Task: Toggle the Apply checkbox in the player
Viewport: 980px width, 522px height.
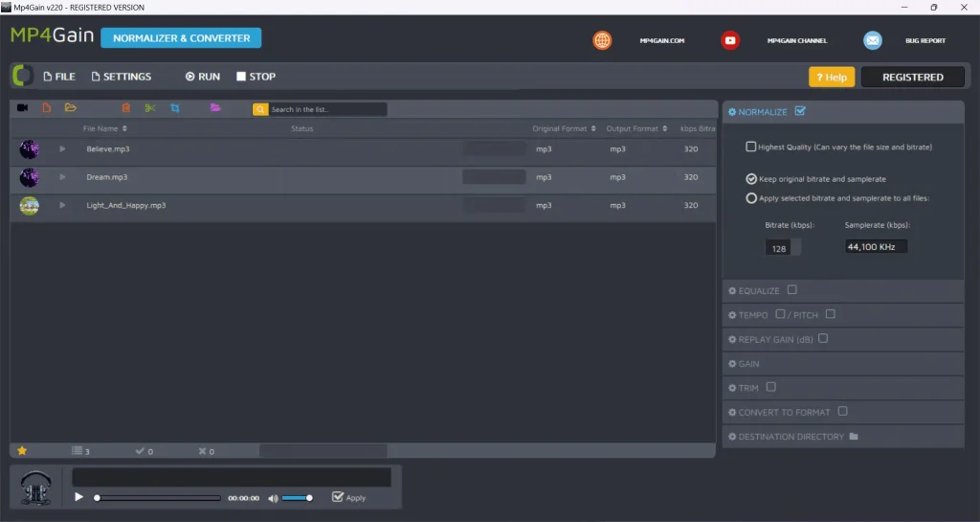Action: pyautogui.click(x=337, y=497)
